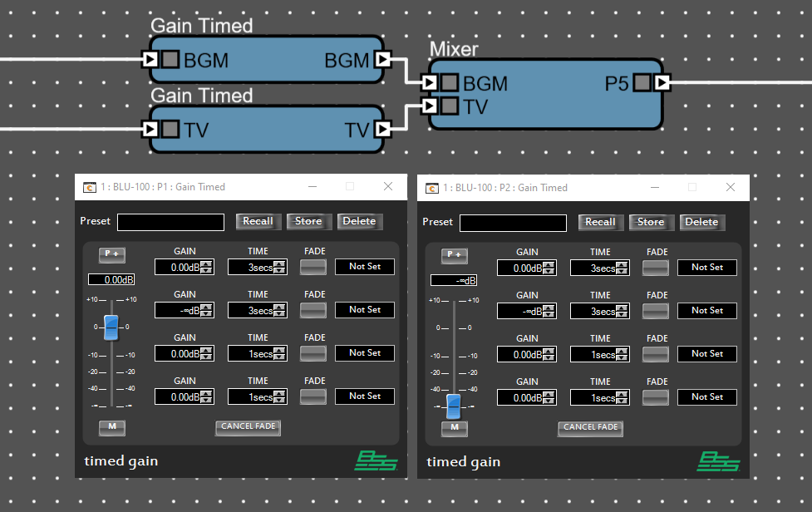Click the grey meter square at Mixer BGM input
The width and height of the screenshot is (812, 512).
coord(450,82)
